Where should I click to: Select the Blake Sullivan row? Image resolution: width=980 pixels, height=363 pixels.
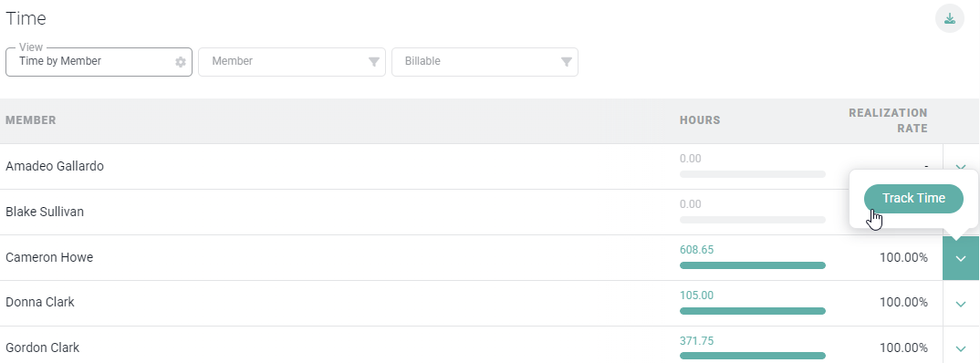pos(471,213)
